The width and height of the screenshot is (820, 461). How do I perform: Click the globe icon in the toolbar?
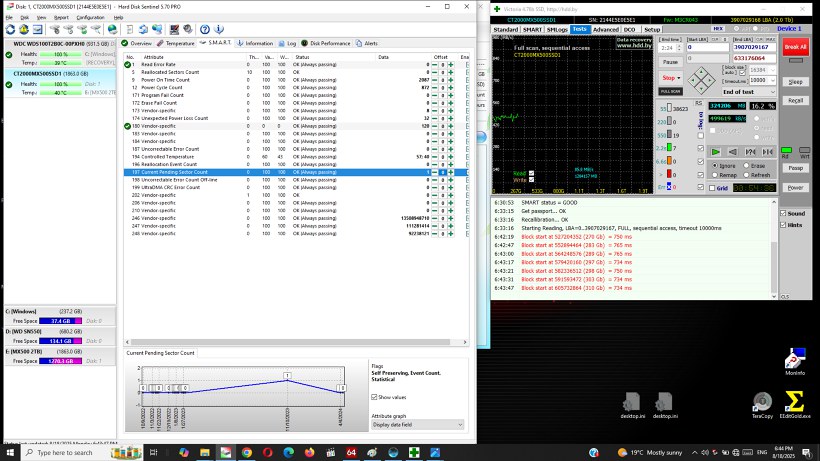click(111, 30)
